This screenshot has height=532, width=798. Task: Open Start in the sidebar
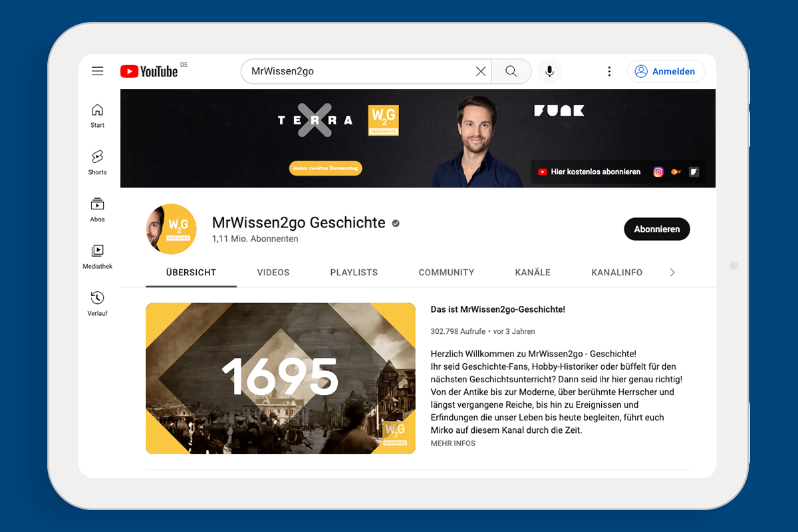(x=98, y=115)
